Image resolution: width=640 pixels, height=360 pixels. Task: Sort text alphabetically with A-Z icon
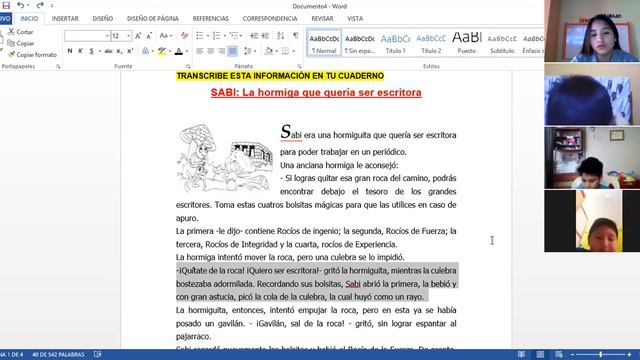(x=280, y=36)
